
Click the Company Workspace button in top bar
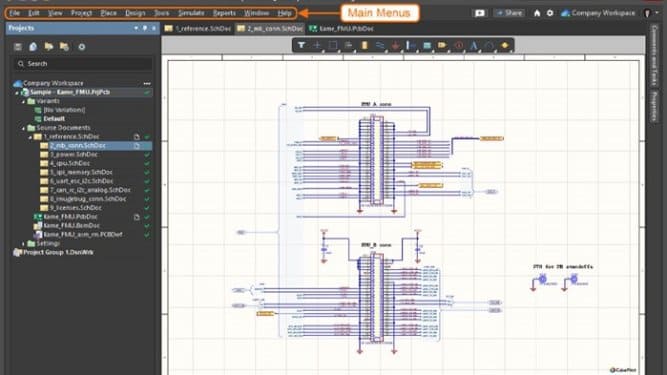pos(598,13)
